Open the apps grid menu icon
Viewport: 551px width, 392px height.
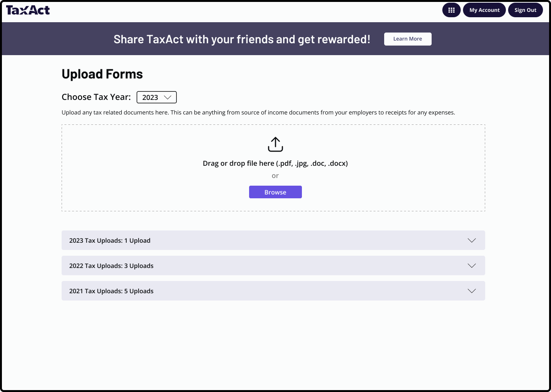[452, 10]
